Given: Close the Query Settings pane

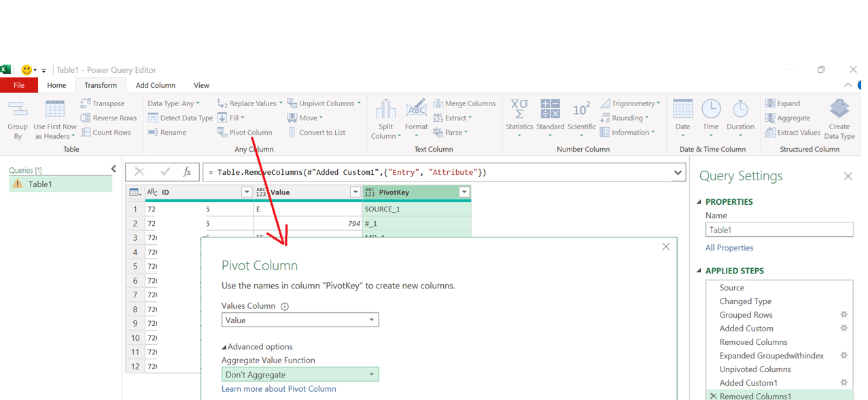Looking at the screenshot, I should click(848, 176).
